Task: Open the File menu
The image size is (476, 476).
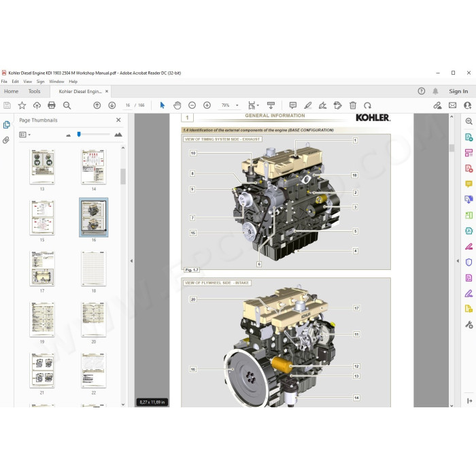Action: tap(4, 82)
